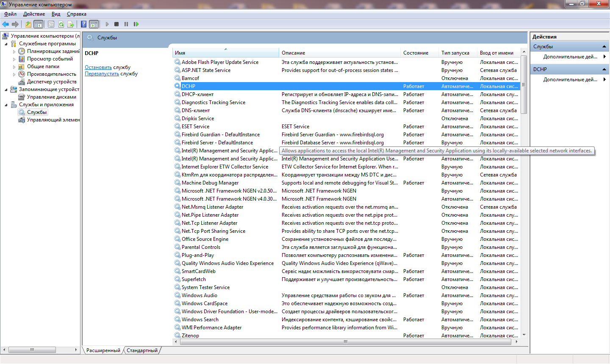Viewport: 610px width, 364px height.
Task: Click the Start Service play icon
Action: tap(107, 24)
